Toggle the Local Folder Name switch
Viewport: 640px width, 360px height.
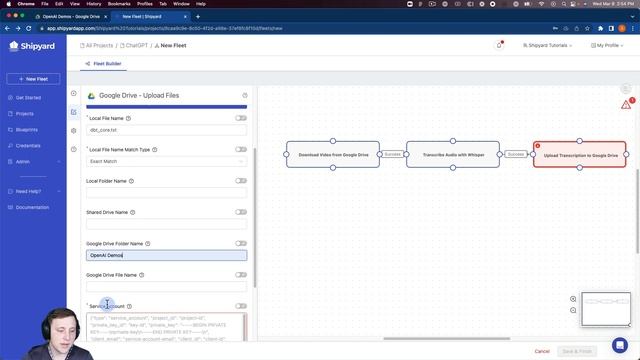point(241,181)
